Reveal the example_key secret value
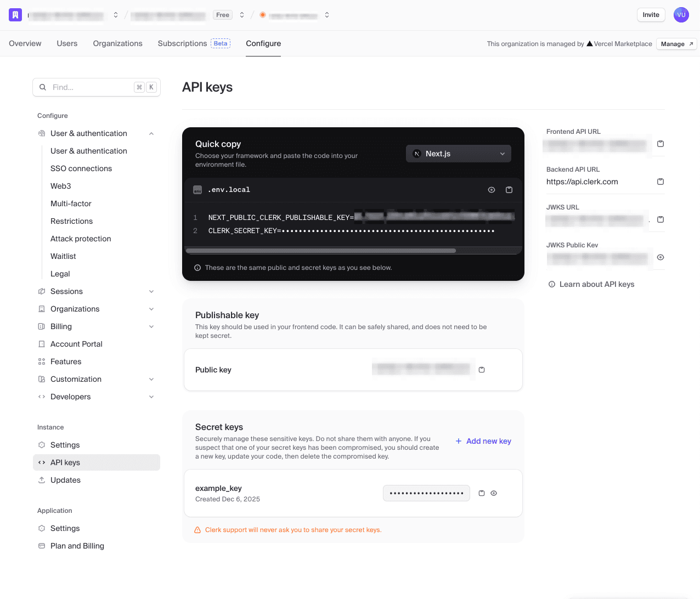 pos(494,493)
